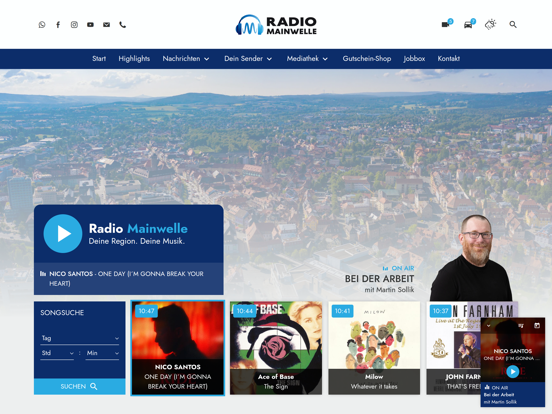552x414 pixels.
Task: Open the Kontakt menu item
Action: click(448, 59)
